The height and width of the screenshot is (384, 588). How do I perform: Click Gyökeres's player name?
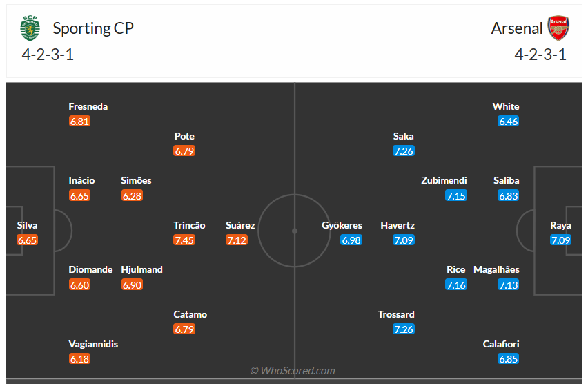coord(342,225)
